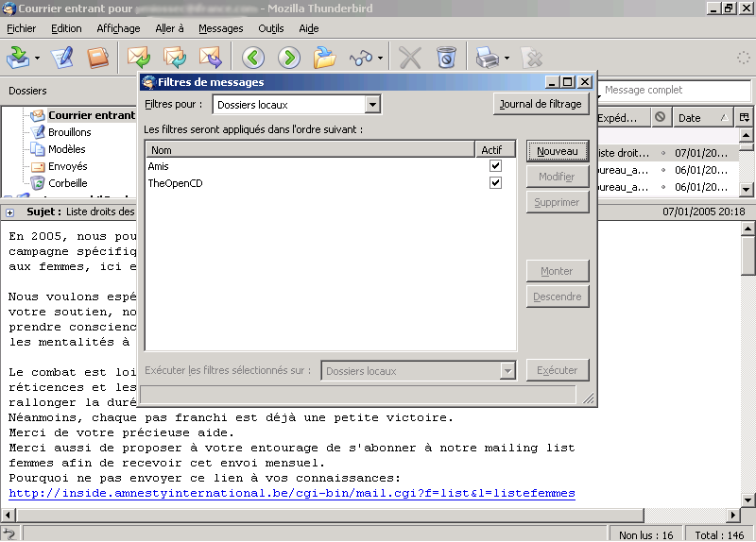Open the Edition menu
756x542 pixels.
[66, 28]
